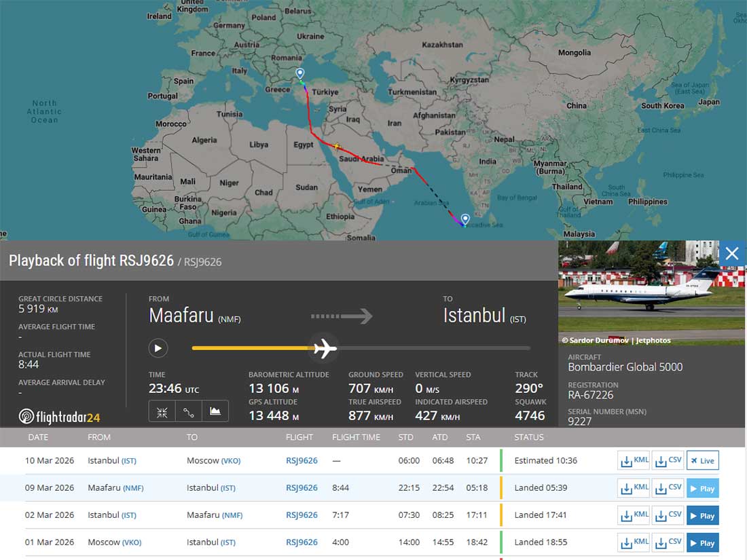Download KML for 09 Mar 2026 flight
The height and width of the screenshot is (560, 747).
coord(634,488)
